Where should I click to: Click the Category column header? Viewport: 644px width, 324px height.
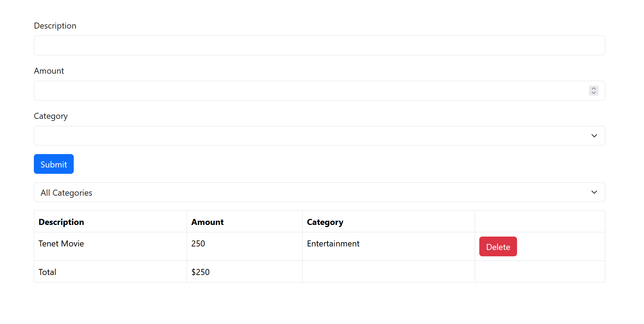(x=325, y=222)
